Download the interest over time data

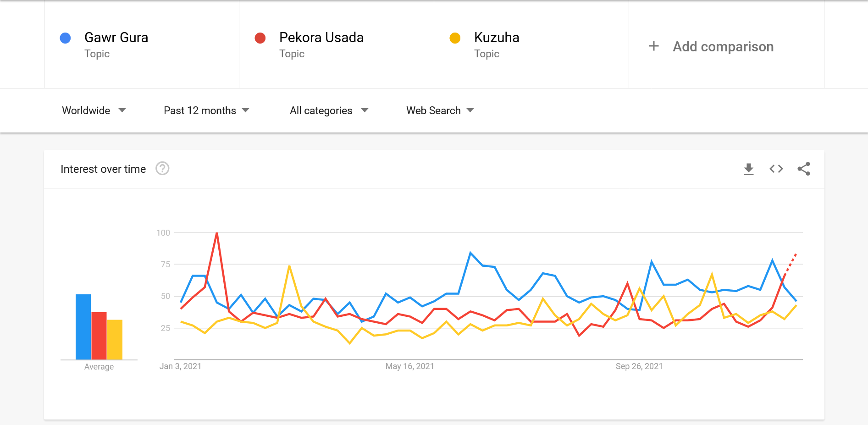click(748, 169)
